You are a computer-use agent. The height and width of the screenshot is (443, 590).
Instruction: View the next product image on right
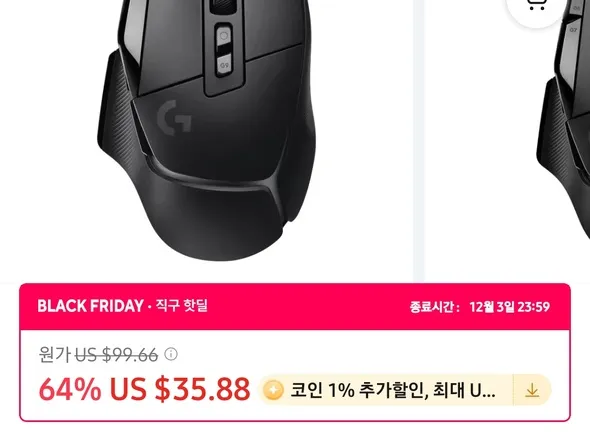pos(564,140)
